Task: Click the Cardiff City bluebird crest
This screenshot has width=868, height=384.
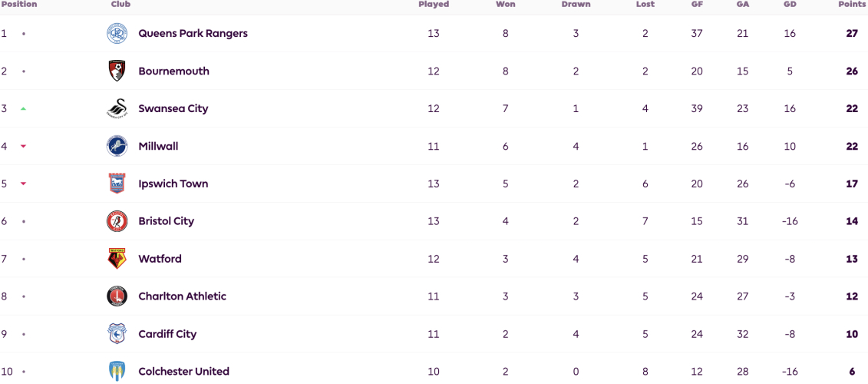Action: [x=117, y=334]
